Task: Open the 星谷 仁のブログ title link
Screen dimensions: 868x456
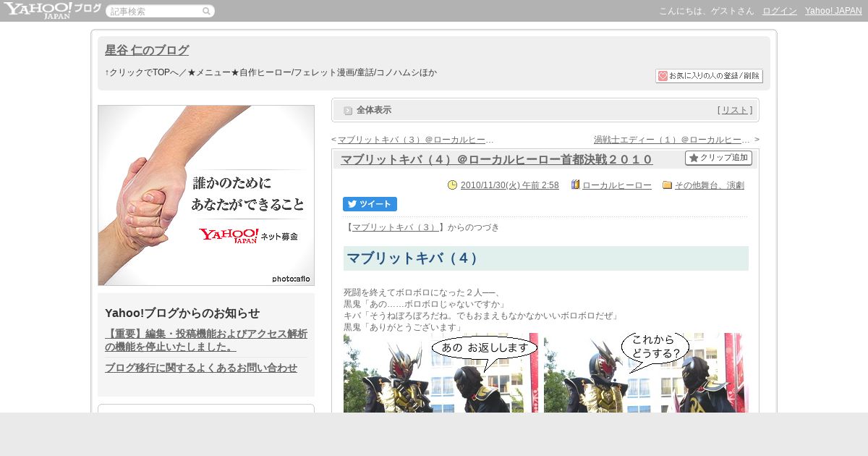Action: [147, 50]
